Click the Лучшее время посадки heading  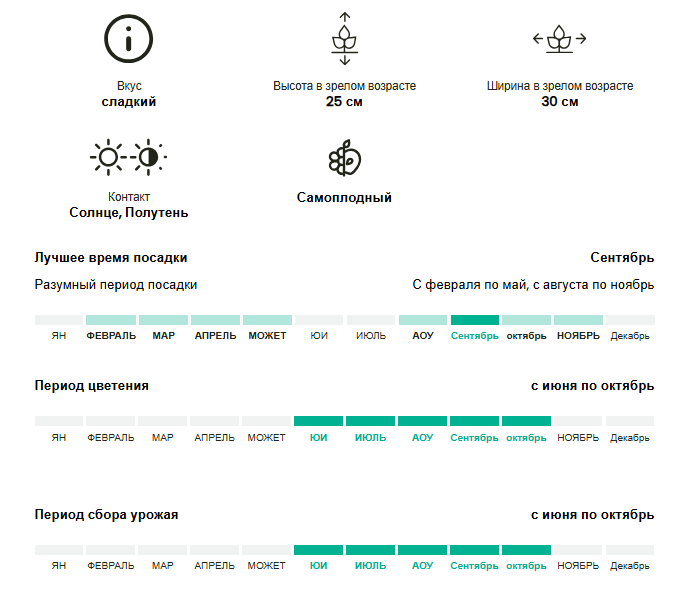click(111, 257)
